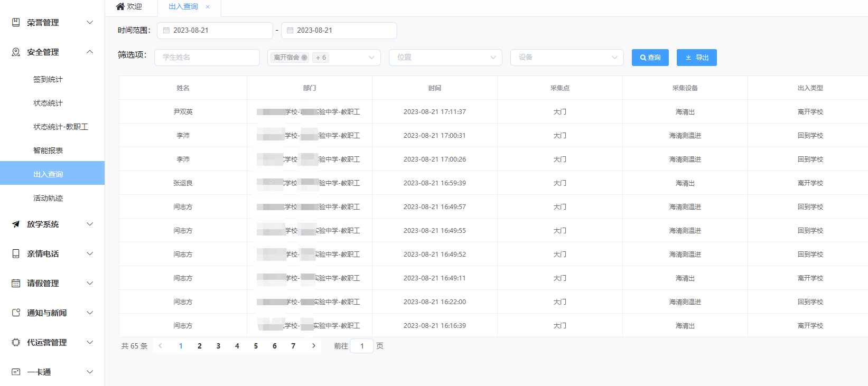Click the 学生姓名 input field
The image size is (868, 386).
(x=207, y=58)
